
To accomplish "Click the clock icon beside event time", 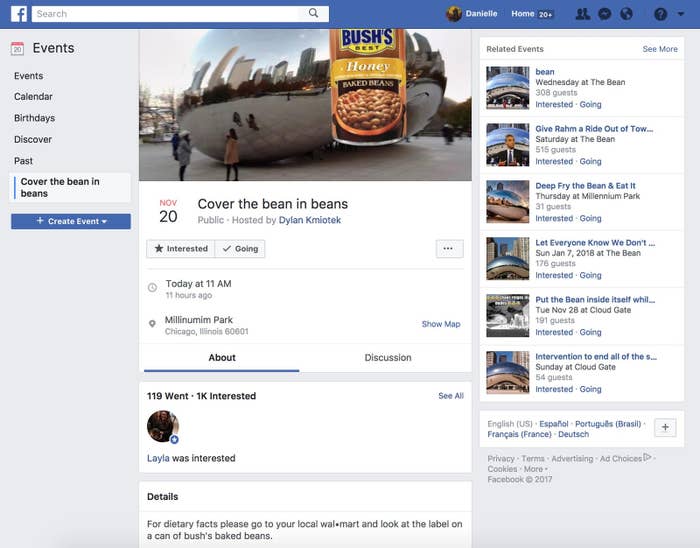I will 152,287.
